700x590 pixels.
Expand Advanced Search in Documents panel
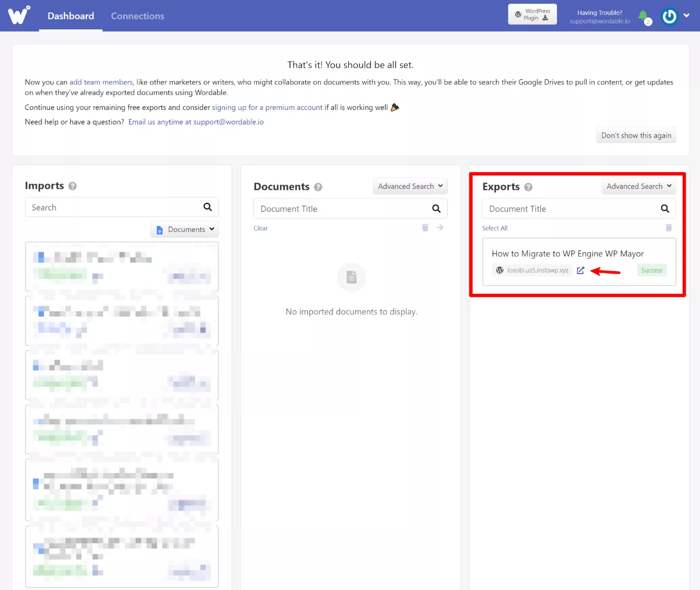(x=410, y=186)
